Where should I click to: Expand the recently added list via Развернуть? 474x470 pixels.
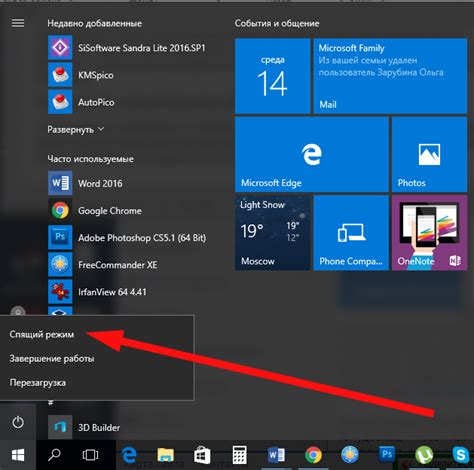76,129
